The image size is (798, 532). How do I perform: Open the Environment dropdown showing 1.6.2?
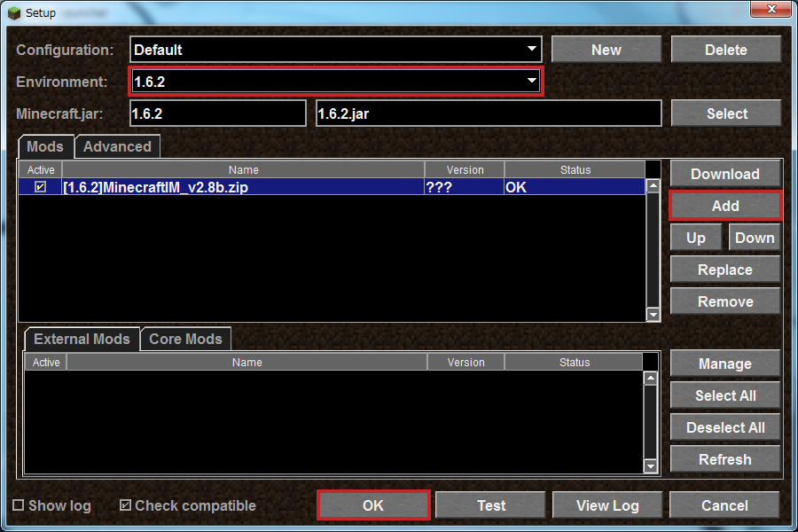point(335,82)
